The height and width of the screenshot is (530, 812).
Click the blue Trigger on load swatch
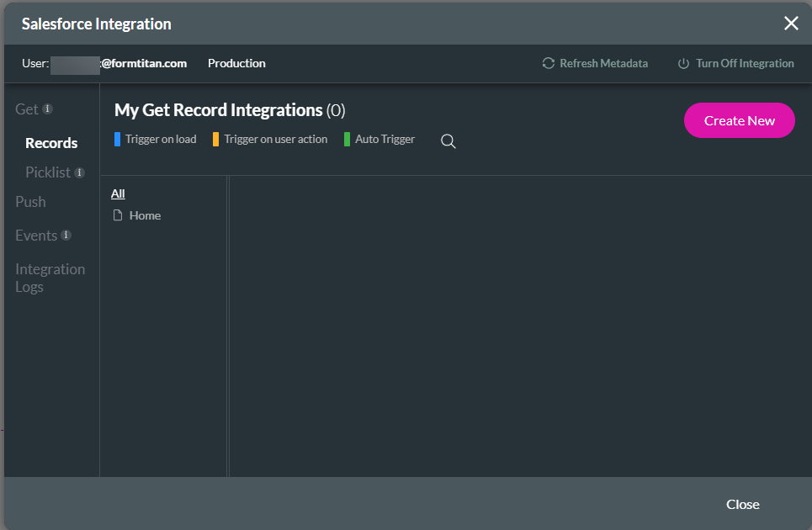(117, 139)
